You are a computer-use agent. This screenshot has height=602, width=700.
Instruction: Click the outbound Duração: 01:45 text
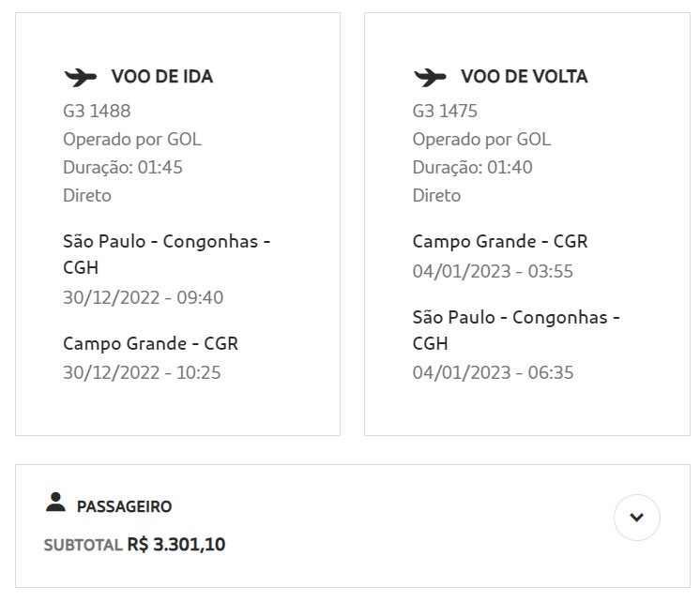coord(123,167)
